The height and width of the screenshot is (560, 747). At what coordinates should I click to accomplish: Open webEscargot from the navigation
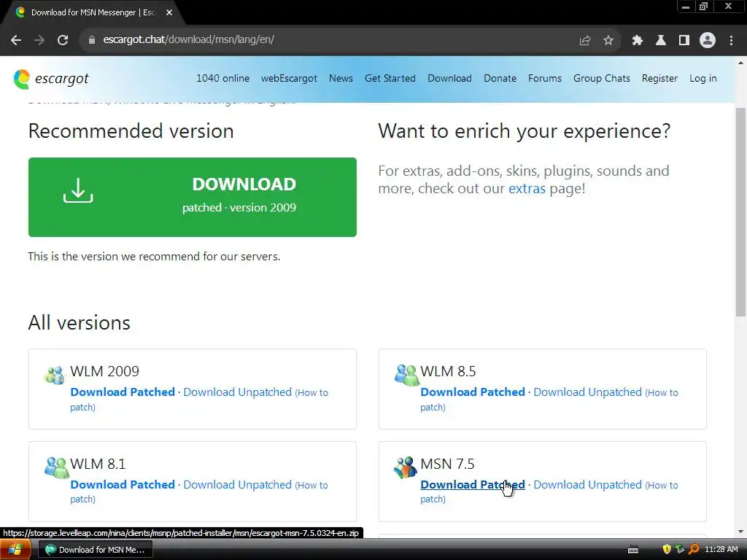[x=289, y=79]
